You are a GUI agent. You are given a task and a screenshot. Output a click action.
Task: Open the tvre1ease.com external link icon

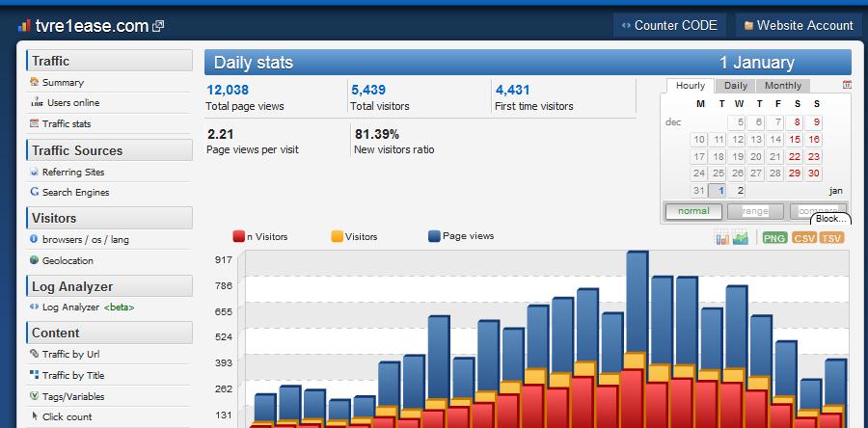point(158,26)
